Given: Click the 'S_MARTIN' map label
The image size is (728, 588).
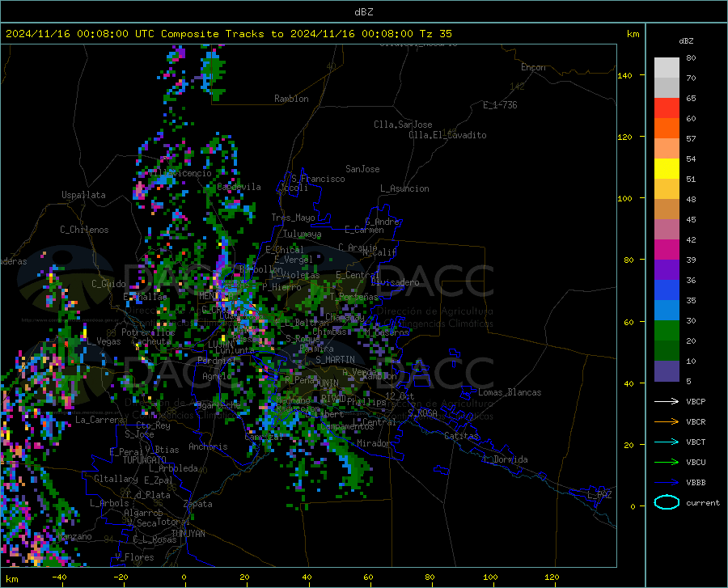Looking at the screenshot, I should coord(335,360).
